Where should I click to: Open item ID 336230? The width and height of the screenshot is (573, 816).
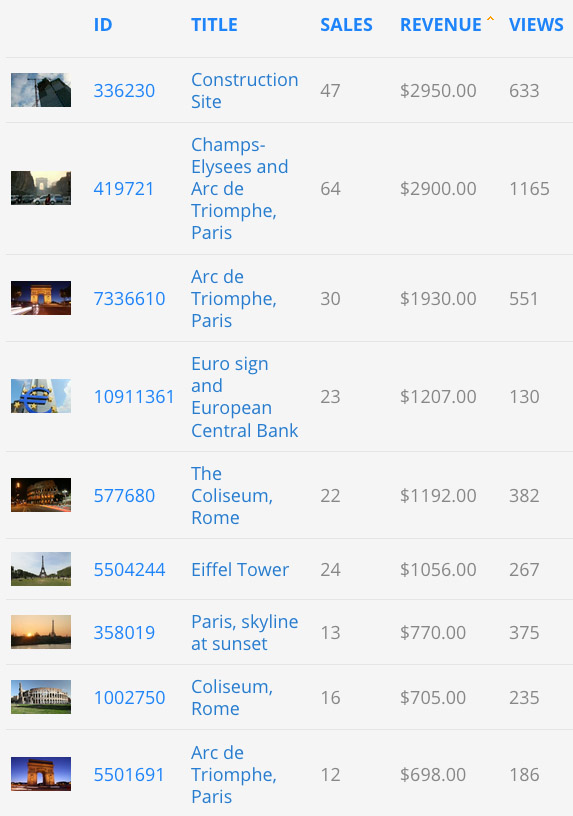(124, 91)
